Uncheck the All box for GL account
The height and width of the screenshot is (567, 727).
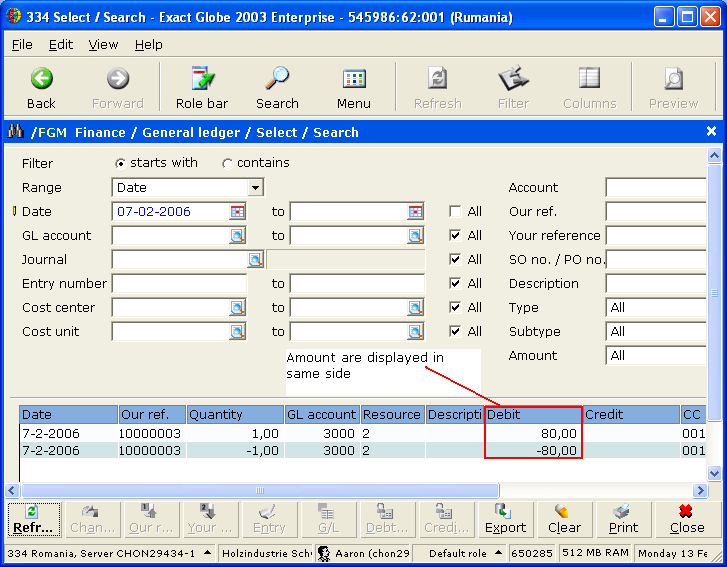coord(455,236)
